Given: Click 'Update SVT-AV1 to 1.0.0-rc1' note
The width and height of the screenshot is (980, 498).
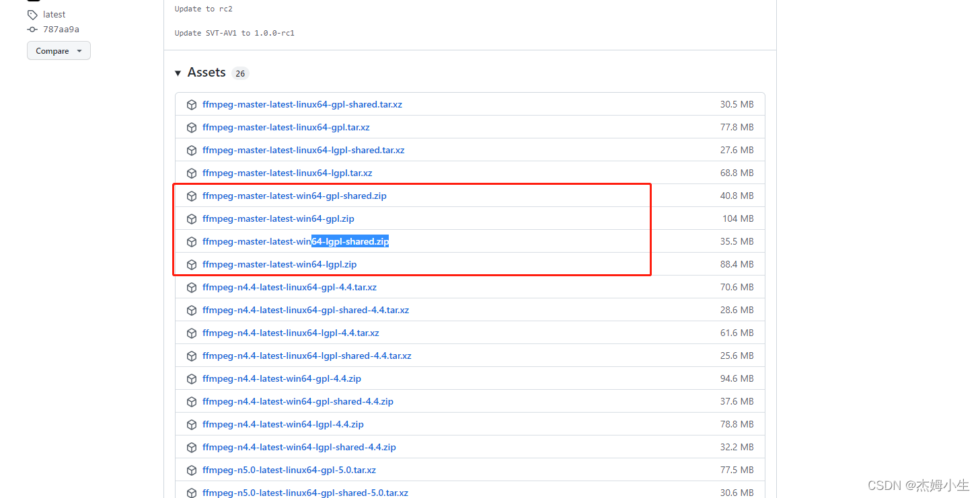Looking at the screenshot, I should coord(235,33).
